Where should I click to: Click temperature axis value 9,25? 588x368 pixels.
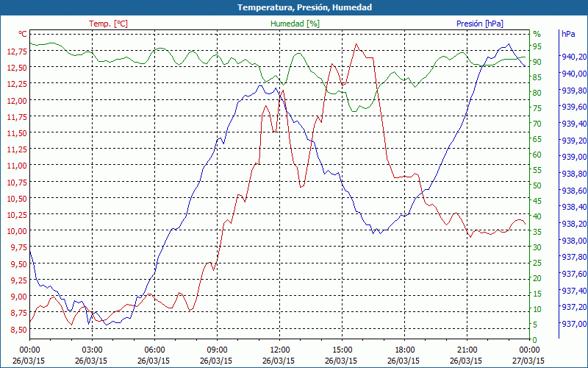[x=19, y=280]
